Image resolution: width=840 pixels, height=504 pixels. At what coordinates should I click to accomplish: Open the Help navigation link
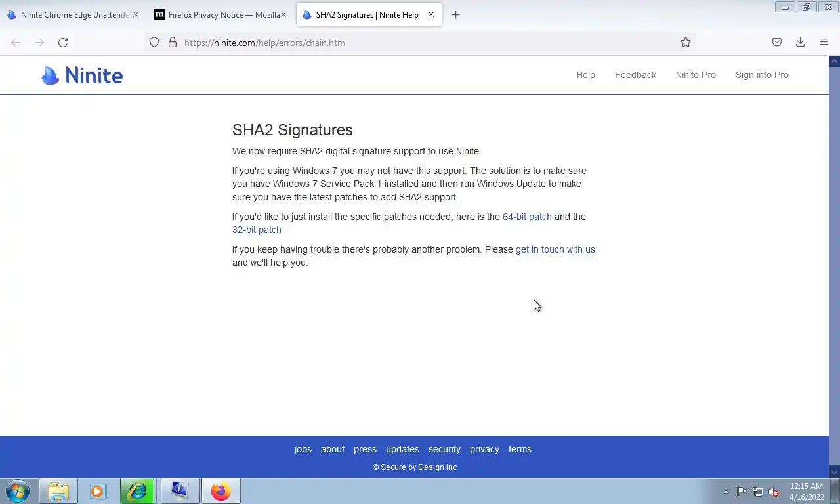coord(586,75)
